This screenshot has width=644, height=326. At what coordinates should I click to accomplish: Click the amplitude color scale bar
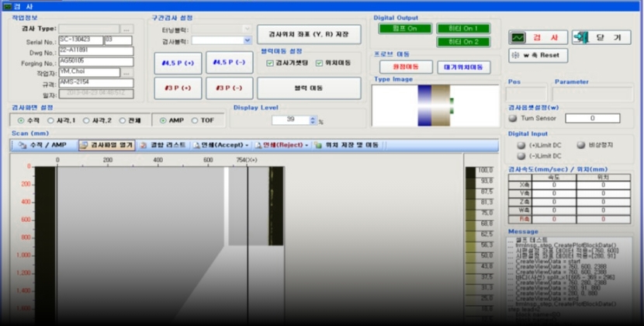point(470,245)
